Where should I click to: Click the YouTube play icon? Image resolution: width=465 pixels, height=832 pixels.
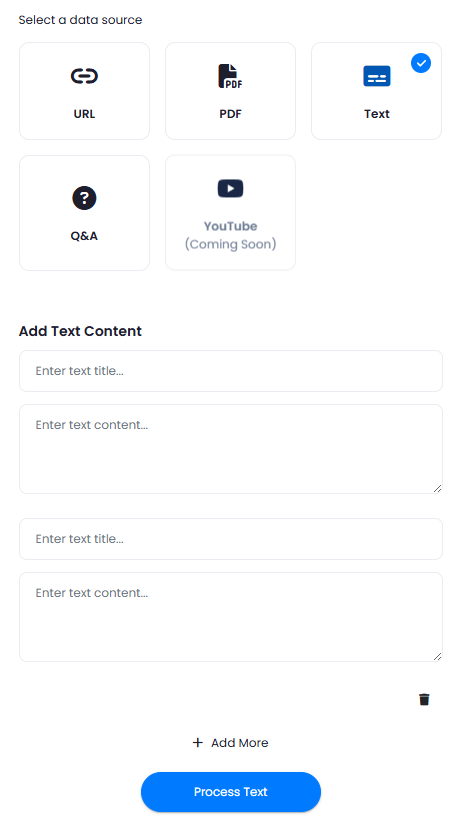pyautogui.click(x=230, y=188)
